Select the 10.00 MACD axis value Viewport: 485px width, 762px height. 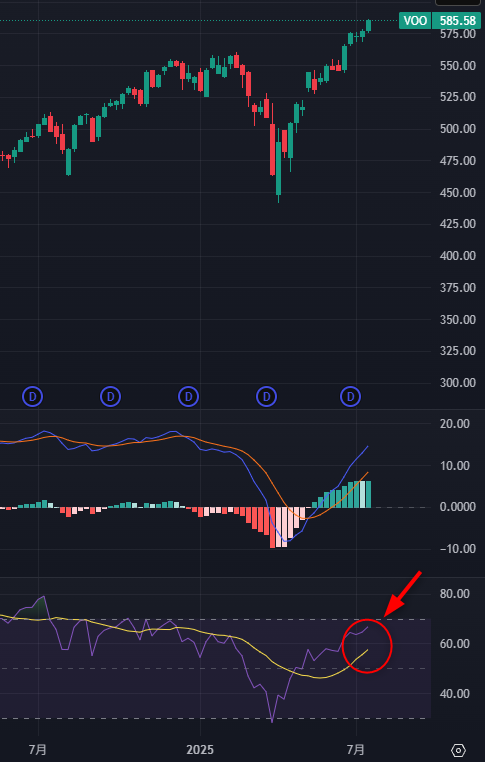tap(454, 466)
